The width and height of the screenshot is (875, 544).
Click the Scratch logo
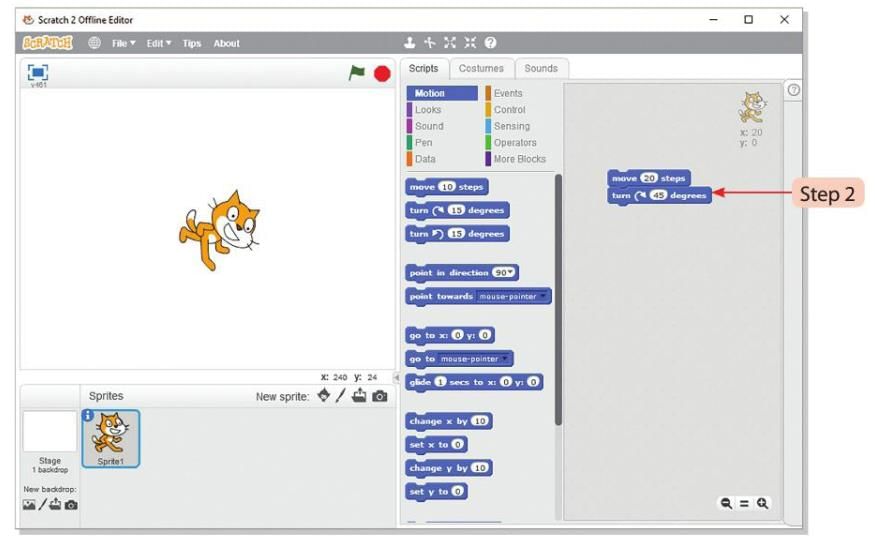click(x=48, y=43)
